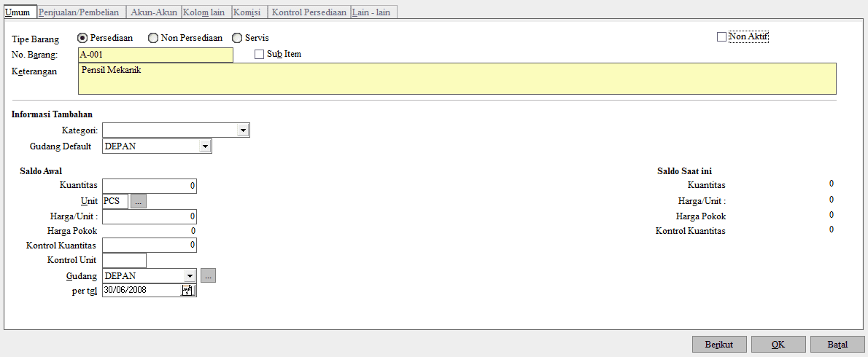
Task: Click browse button next to Gudang dropdown
Action: point(208,276)
